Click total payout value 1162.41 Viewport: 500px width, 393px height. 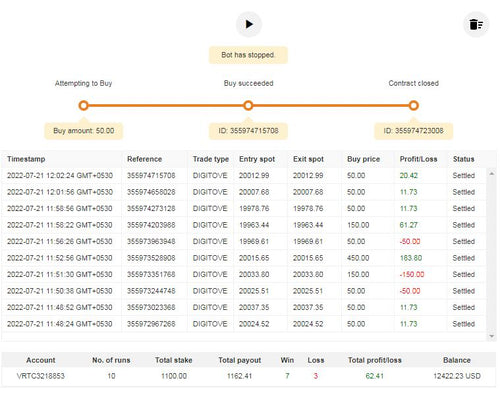pos(239,376)
